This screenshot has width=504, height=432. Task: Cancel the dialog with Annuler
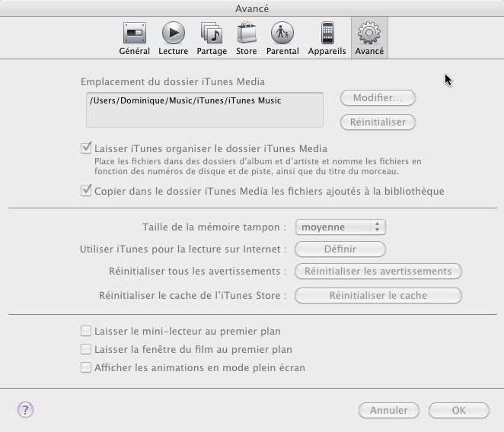(388, 410)
